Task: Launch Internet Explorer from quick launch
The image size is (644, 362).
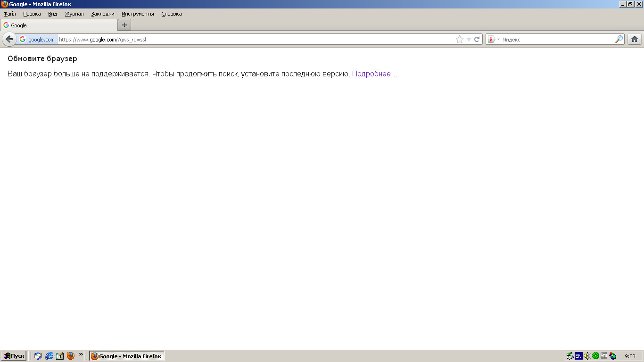Action: (49, 356)
